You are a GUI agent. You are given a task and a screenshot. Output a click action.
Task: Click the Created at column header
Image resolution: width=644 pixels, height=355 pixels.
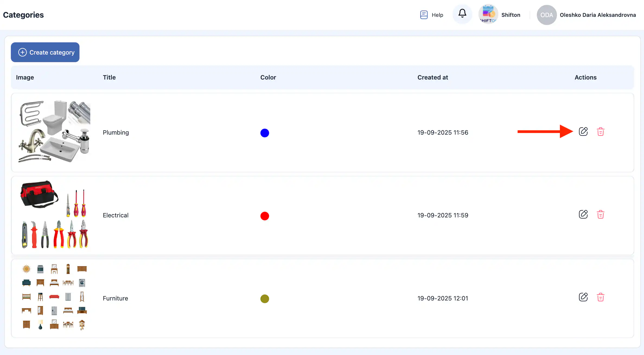(x=432, y=77)
